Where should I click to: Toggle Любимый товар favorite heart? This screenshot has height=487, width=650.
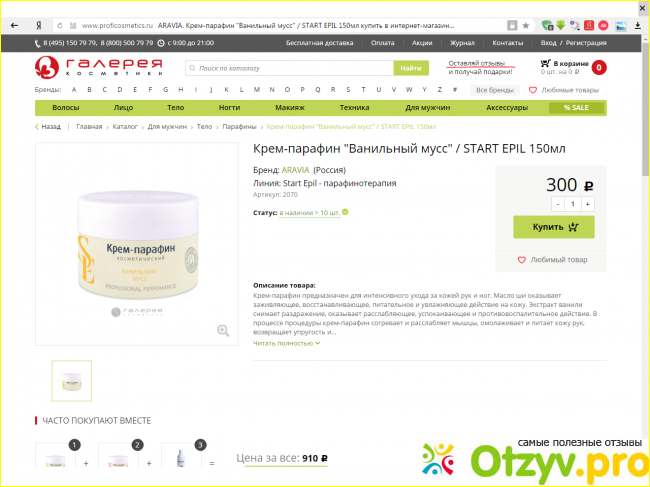pyautogui.click(x=521, y=260)
